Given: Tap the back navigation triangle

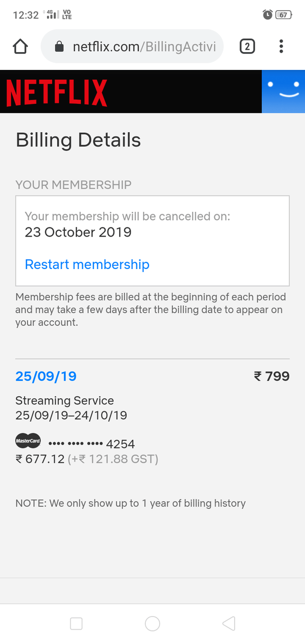Looking at the screenshot, I should click(228, 624).
